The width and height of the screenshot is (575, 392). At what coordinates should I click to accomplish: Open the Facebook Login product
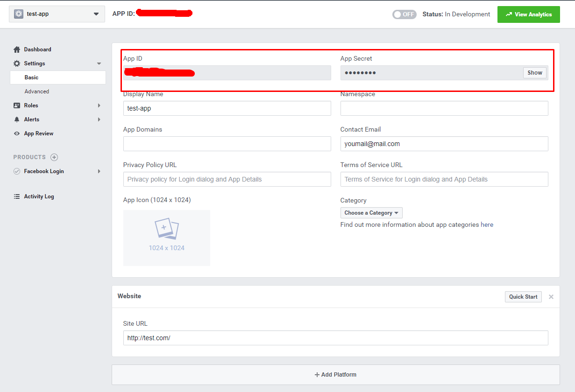44,171
